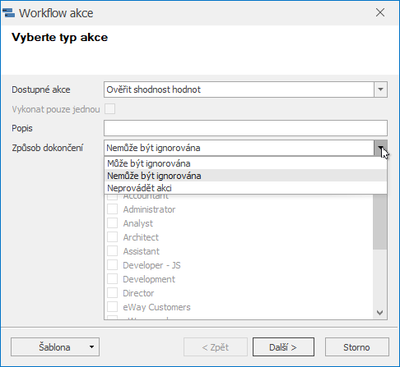Click the Popis text field
This screenshot has height=367, width=400.
(246, 128)
